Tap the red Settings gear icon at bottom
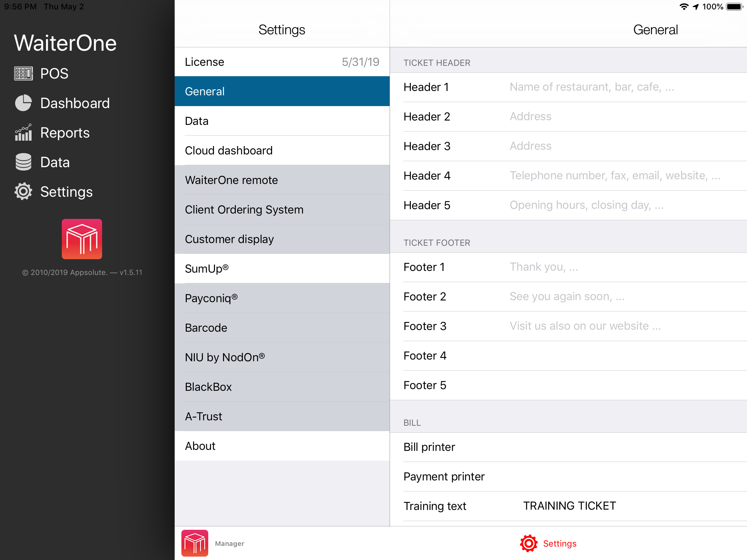Image resolution: width=747 pixels, height=560 pixels. pos(528,544)
